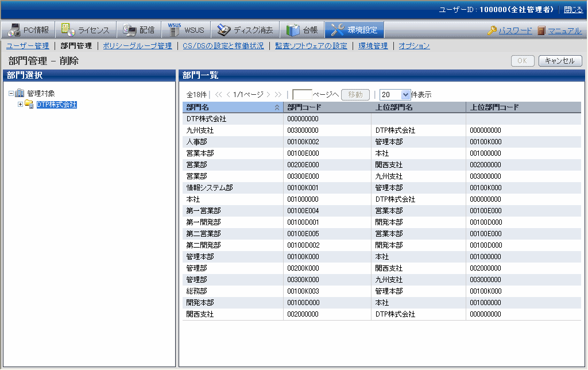Open the ライセンス tab icon
588x370 pixels.
pos(68,30)
